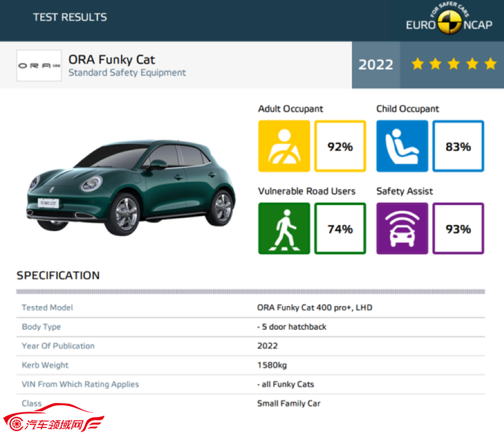Click the Body Type row label
This screenshot has width=504, height=435.
pos(41,327)
